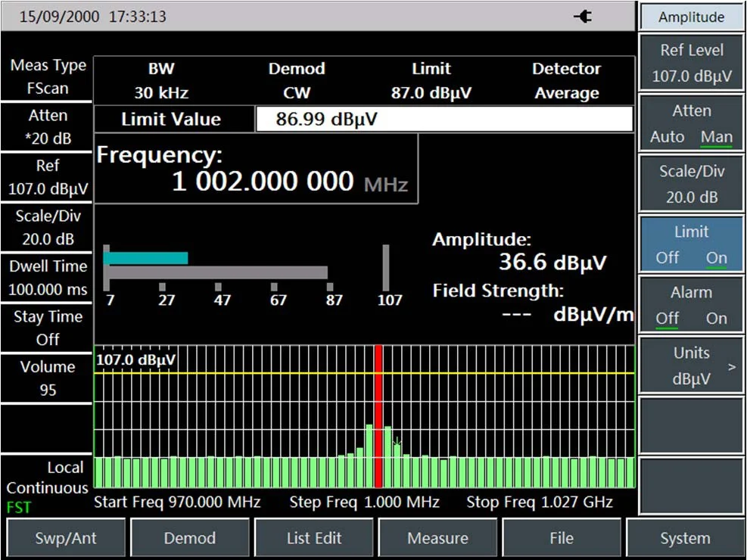Screen dimensions: 747x560
Task: Click the power adapter icon in the status bar
Action: pos(583,16)
